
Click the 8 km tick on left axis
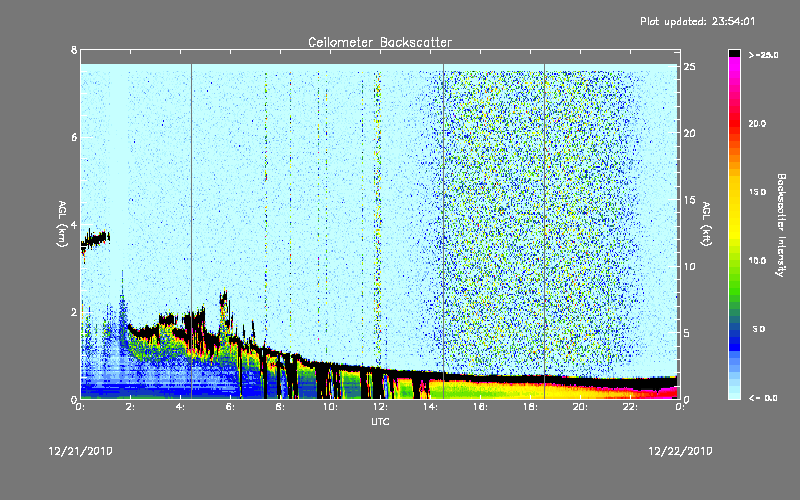pyautogui.click(x=74, y=50)
